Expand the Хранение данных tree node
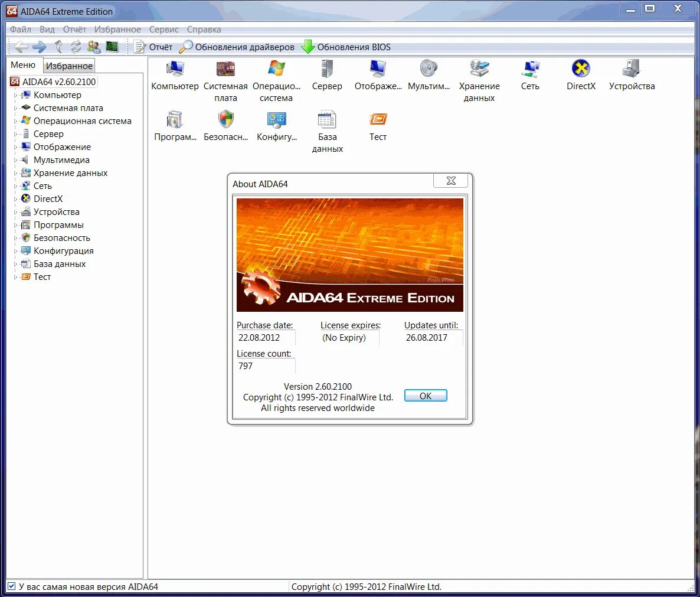 [x=15, y=173]
